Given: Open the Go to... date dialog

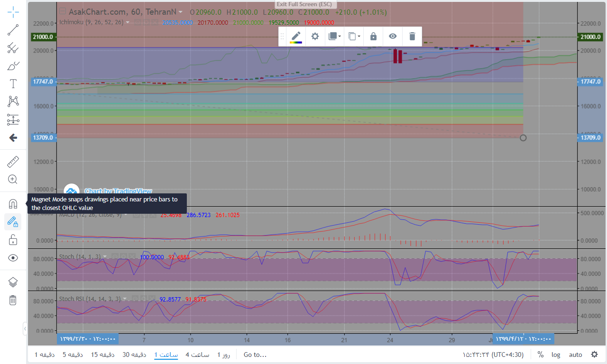Looking at the screenshot, I should 255,355.
